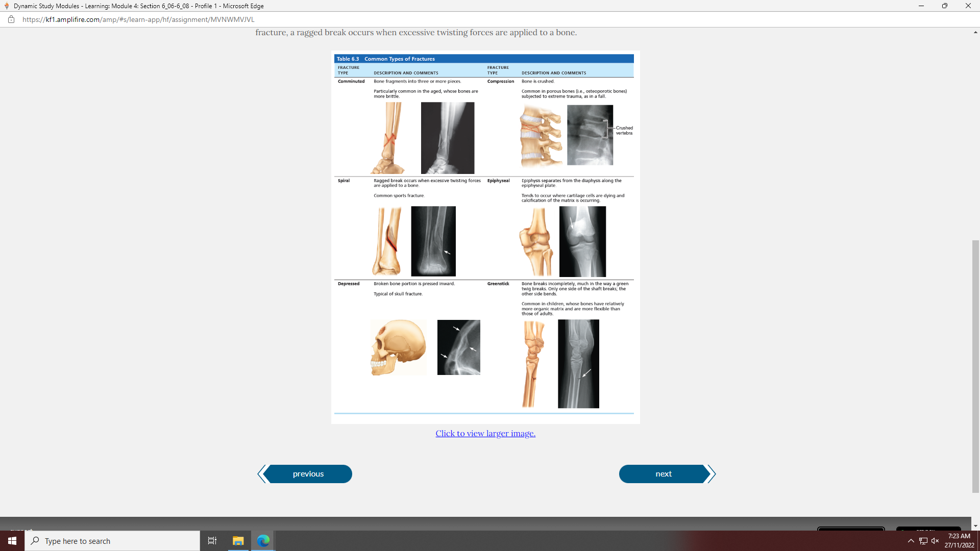Click the vertical scrollbar thumb
This screenshot has height=551, width=980.
pyautogui.click(x=975, y=365)
